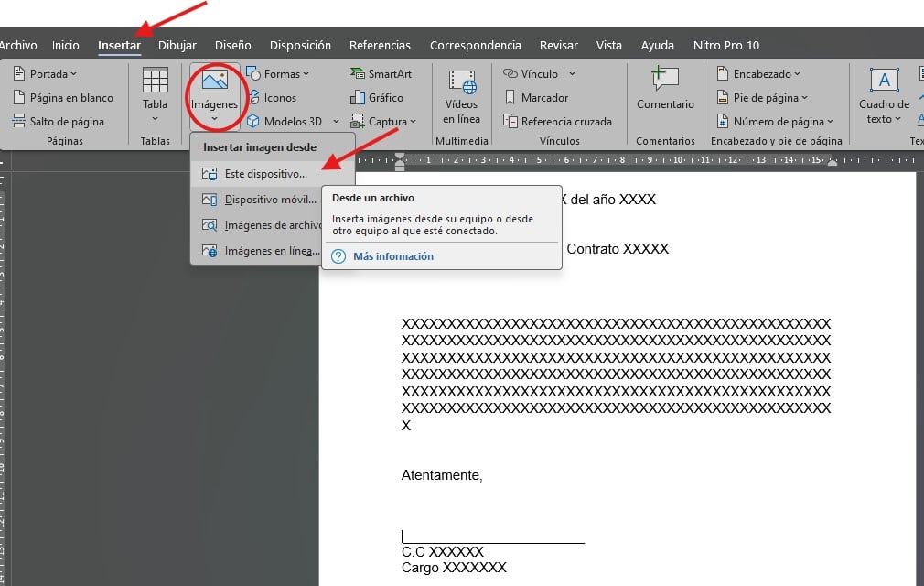Screen dimensions: 924x586
Task: Switch to the Inicio ribbon tab
Action: click(x=65, y=46)
